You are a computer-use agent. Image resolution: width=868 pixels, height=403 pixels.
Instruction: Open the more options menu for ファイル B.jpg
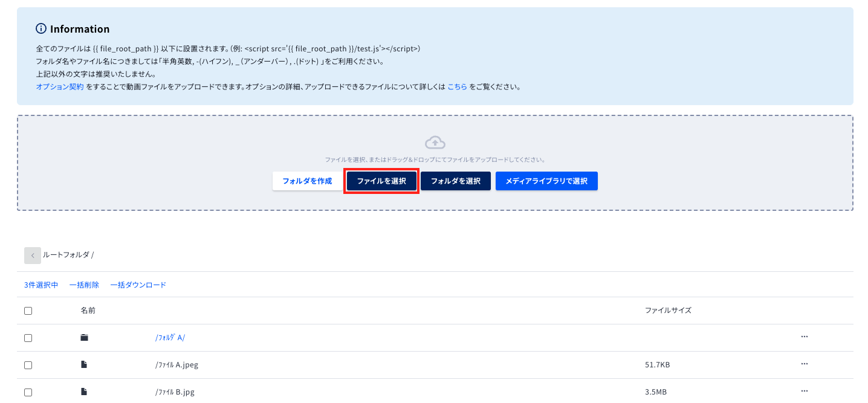point(805,391)
